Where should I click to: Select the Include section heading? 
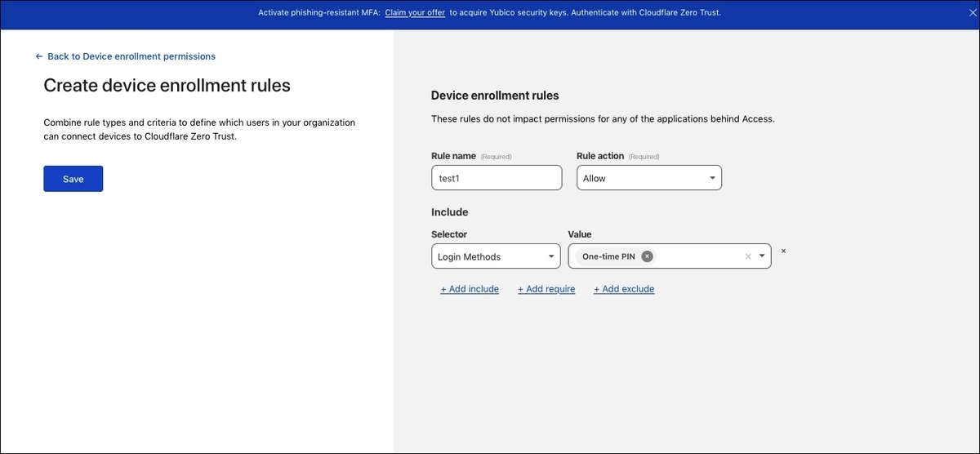point(450,212)
